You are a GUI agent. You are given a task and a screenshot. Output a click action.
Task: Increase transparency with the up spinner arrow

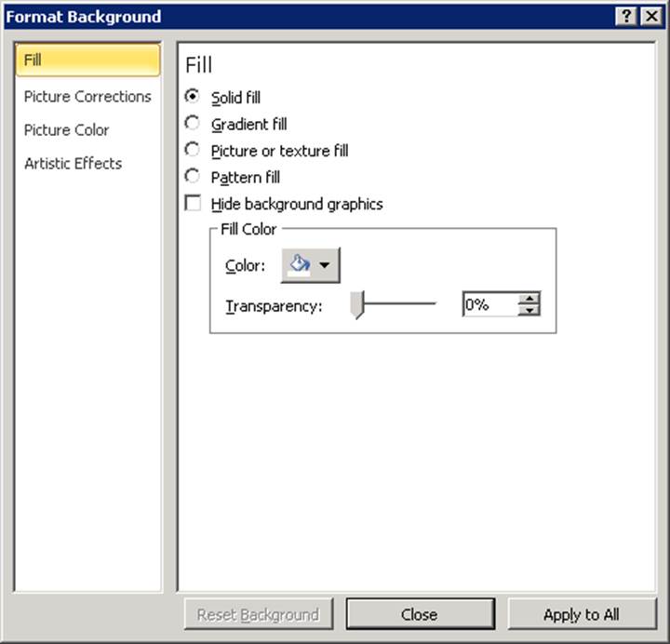coord(529,299)
